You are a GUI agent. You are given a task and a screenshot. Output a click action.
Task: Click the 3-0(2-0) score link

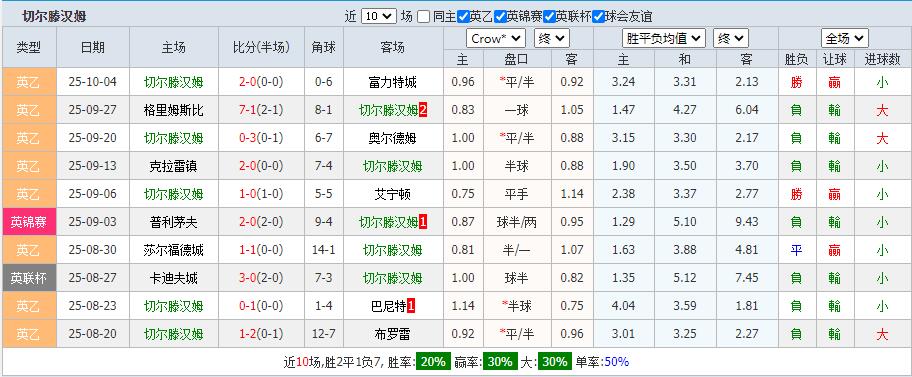tap(261, 278)
